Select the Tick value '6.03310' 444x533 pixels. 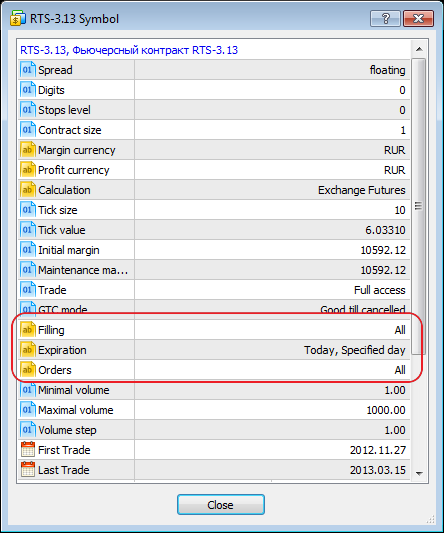point(386,230)
